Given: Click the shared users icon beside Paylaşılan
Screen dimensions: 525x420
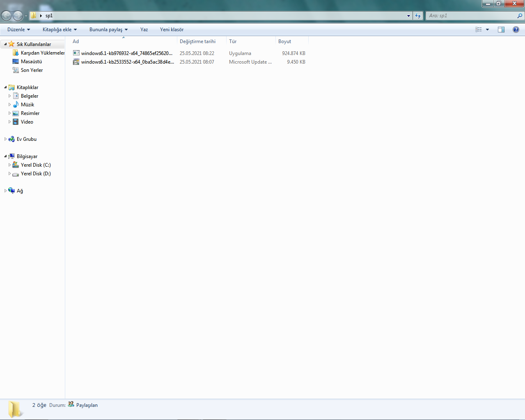Looking at the screenshot, I should (x=71, y=404).
